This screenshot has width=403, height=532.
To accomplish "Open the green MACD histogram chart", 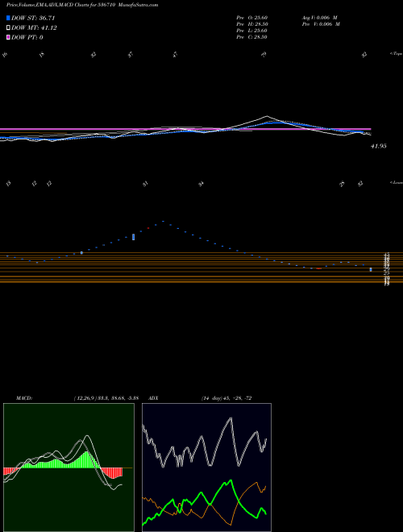I will [69, 468].
